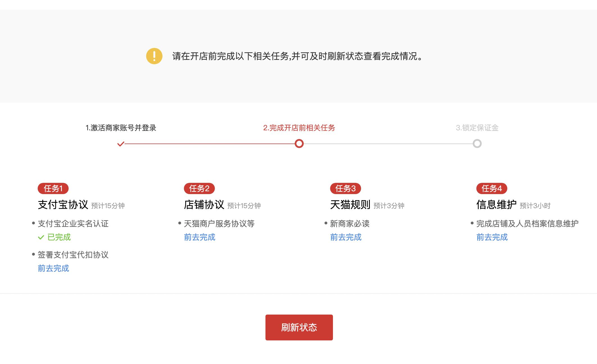Image resolution: width=597 pixels, height=364 pixels.
Task: Click the green 已完成 checkmark icon
Action: (x=41, y=237)
